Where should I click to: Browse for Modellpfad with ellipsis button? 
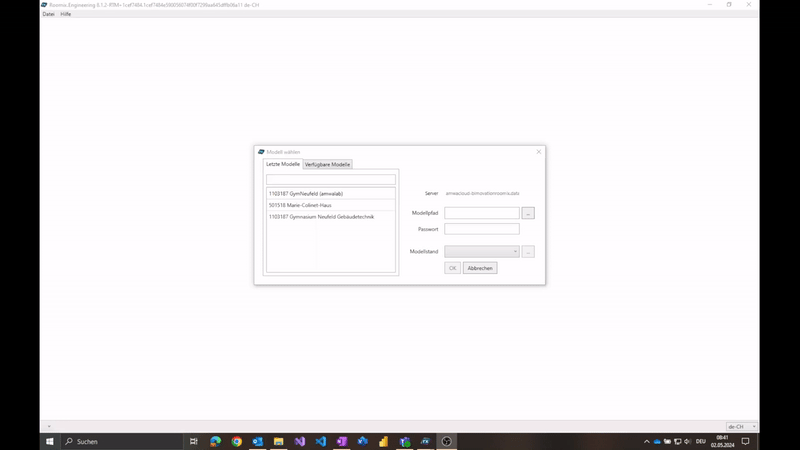pos(528,213)
